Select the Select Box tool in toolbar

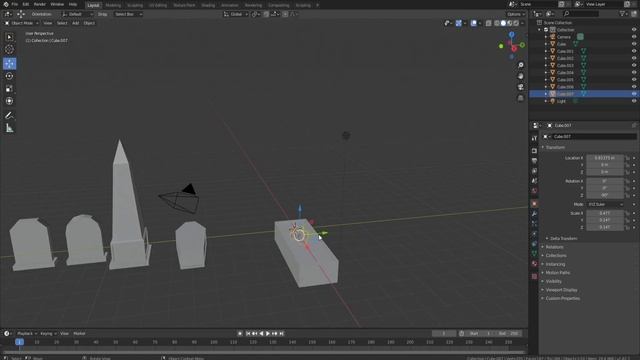pos(9,37)
